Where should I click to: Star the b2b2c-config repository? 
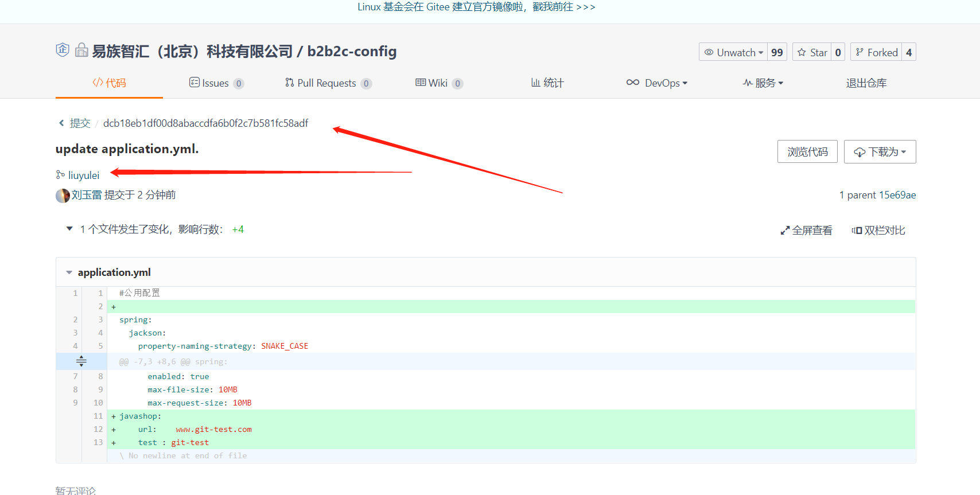point(812,52)
